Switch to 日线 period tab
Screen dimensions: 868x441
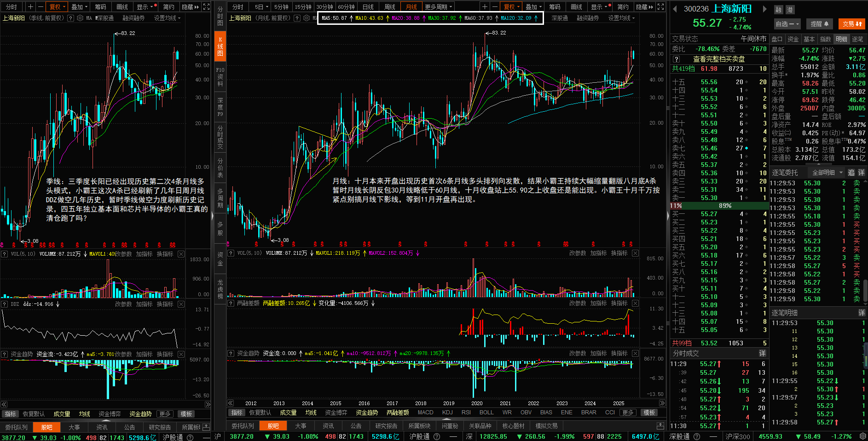click(x=368, y=7)
